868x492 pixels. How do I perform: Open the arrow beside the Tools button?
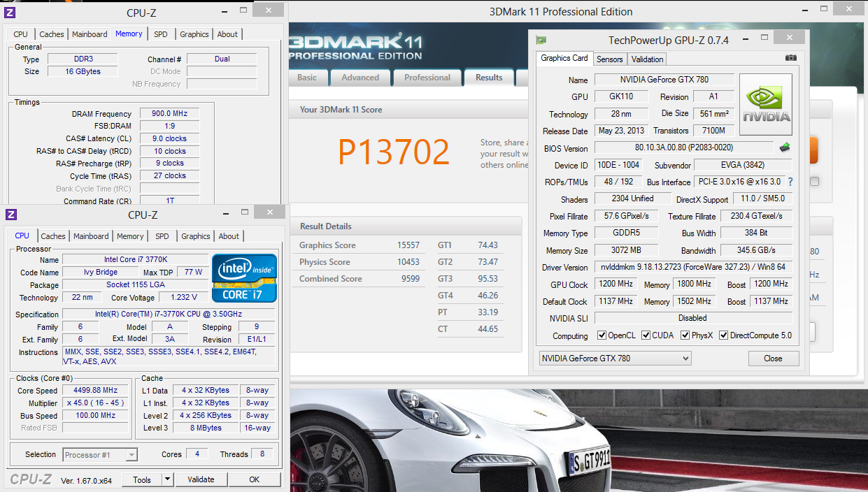click(167, 479)
